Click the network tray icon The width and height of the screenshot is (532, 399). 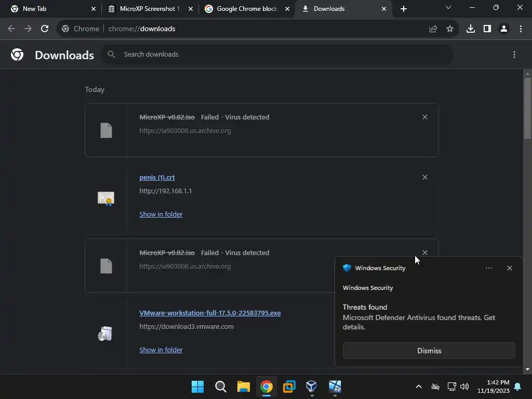(x=451, y=387)
